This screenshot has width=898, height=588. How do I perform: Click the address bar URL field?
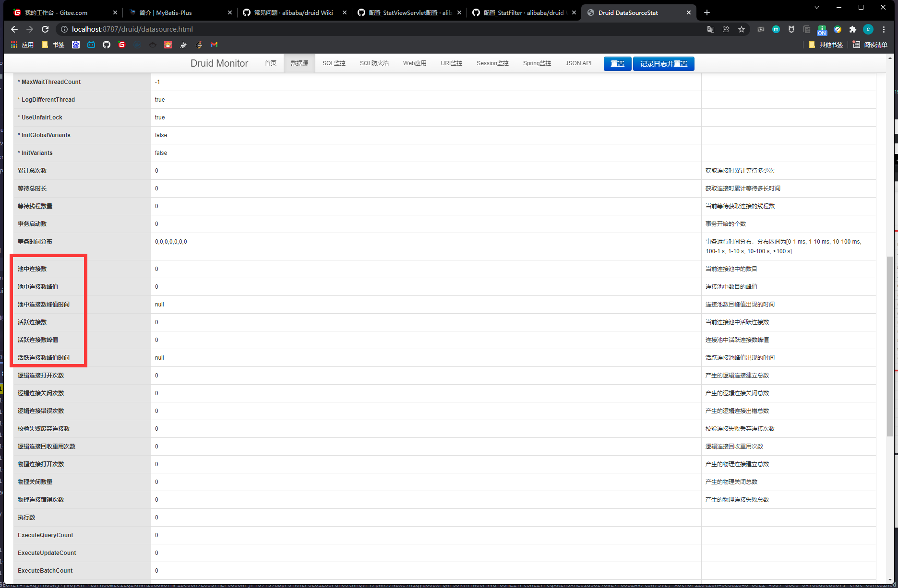pyautogui.click(x=336, y=29)
